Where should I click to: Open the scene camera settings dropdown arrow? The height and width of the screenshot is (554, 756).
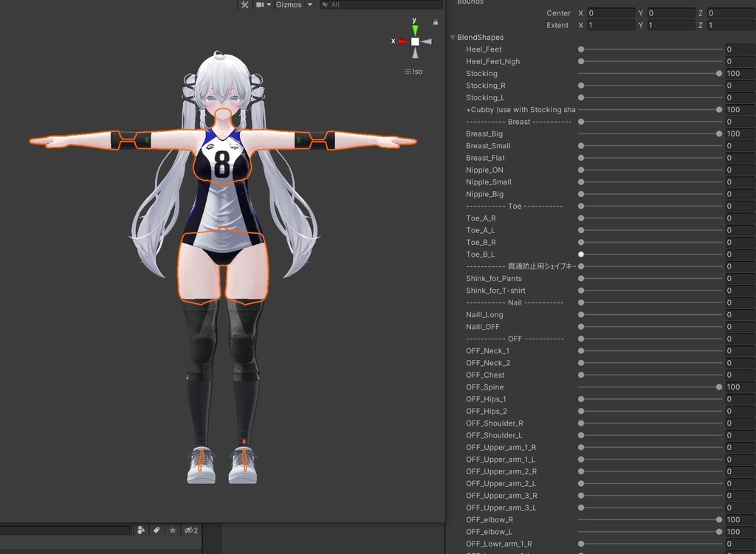[x=269, y=5]
